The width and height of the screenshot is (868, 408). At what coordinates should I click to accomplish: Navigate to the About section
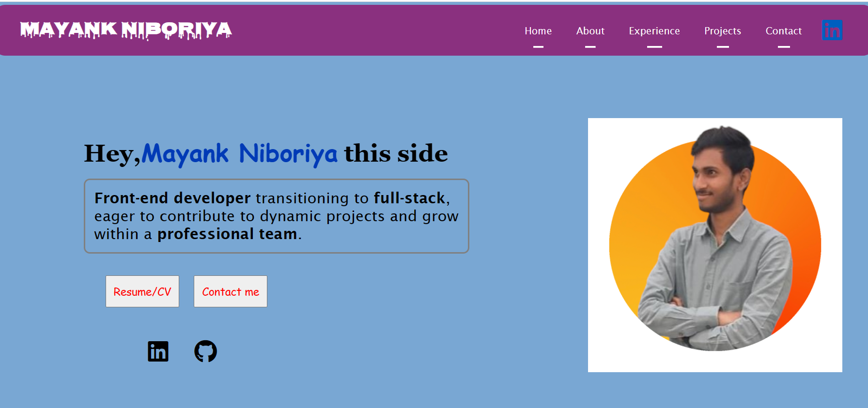pos(590,31)
